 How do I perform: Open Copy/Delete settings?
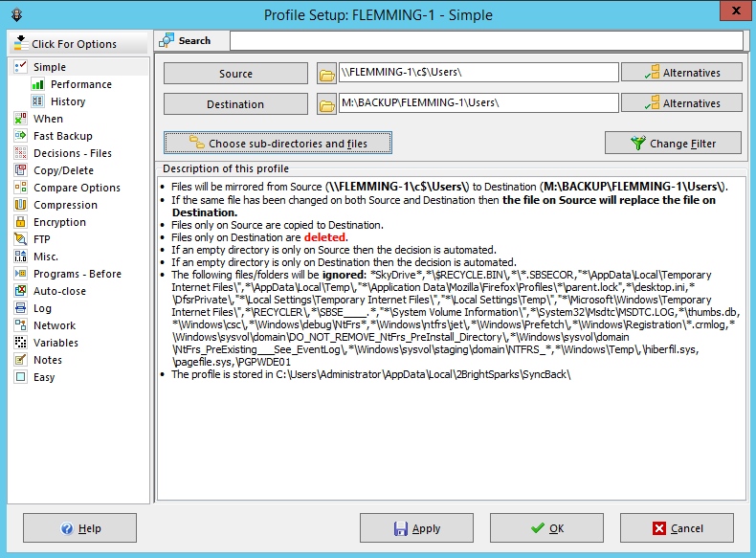coord(63,170)
